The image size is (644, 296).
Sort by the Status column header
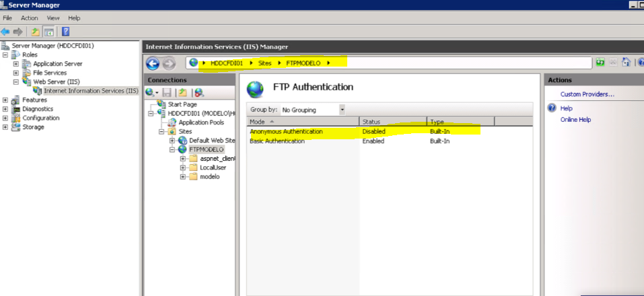tap(393, 122)
